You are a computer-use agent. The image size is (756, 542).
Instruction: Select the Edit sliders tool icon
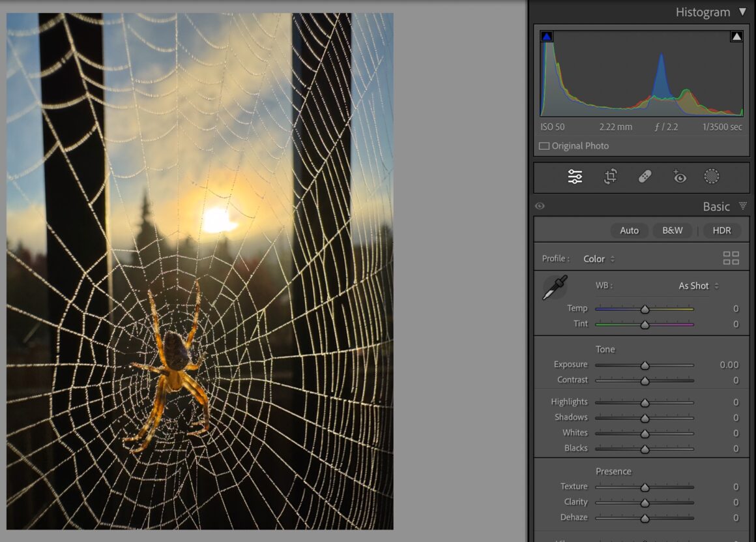click(x=575, y=177)
